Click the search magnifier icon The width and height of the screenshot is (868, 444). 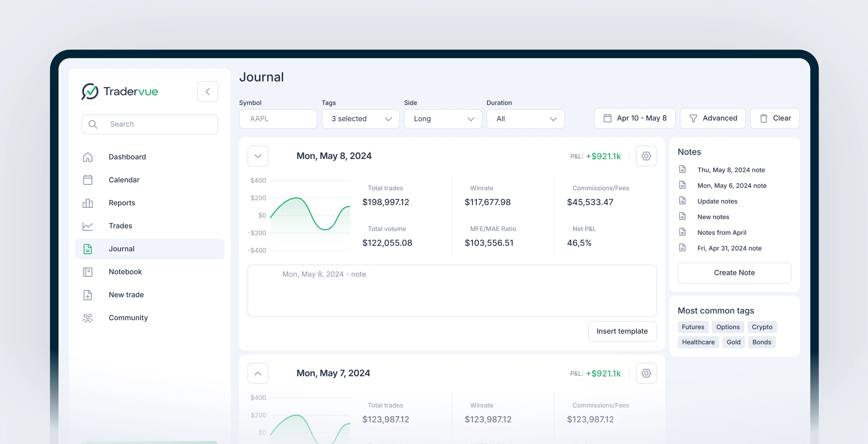[x=93, y=124]
